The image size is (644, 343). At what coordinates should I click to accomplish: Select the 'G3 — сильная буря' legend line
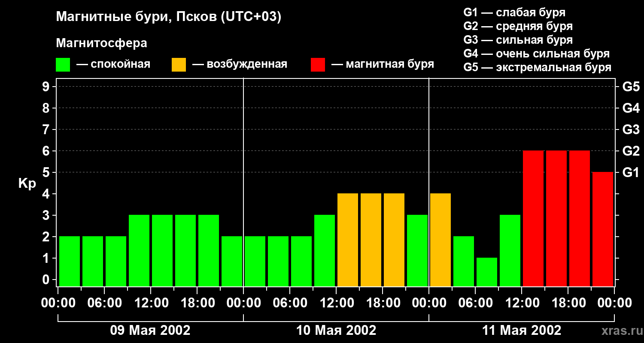coord(518,40)
